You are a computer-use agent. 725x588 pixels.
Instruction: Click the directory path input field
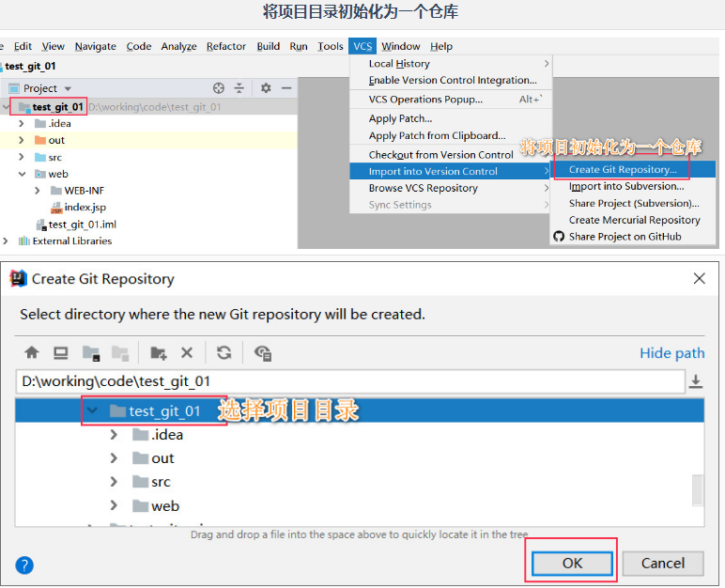350,381
